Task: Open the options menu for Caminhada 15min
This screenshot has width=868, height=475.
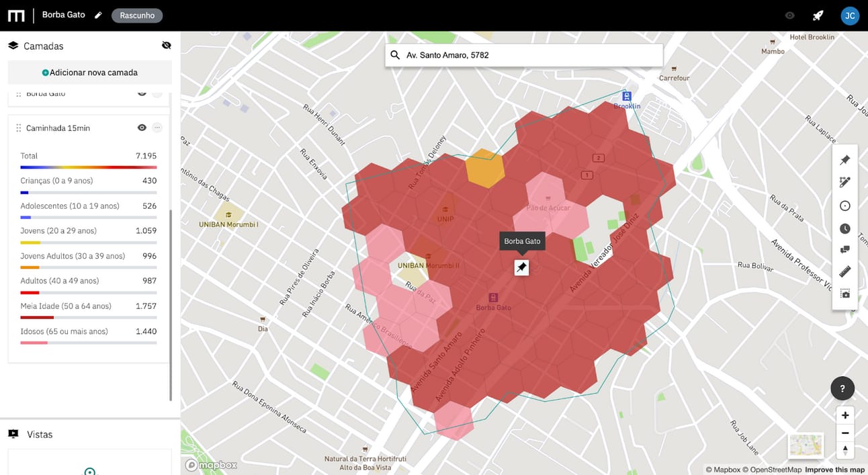Action: click(157, 128)
